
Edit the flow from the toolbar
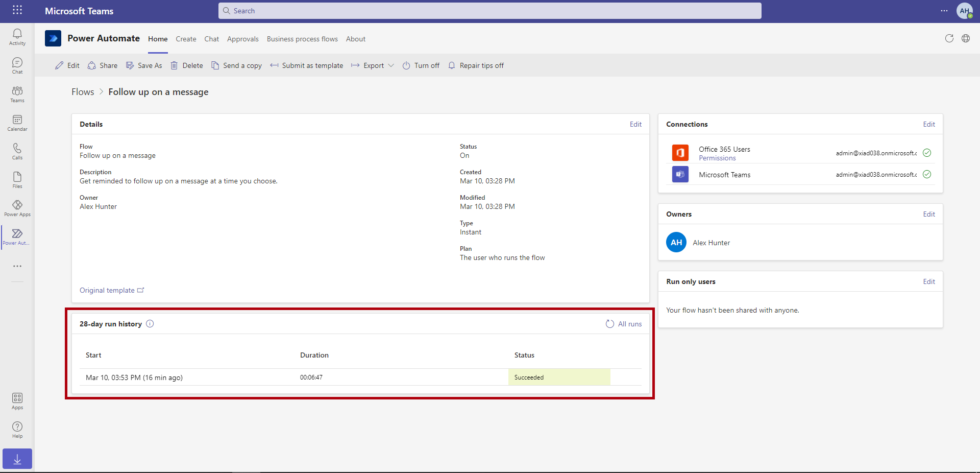(67, 65)
